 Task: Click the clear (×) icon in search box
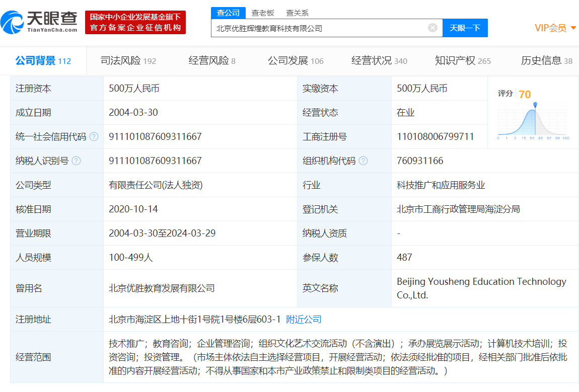click(432, 28)
